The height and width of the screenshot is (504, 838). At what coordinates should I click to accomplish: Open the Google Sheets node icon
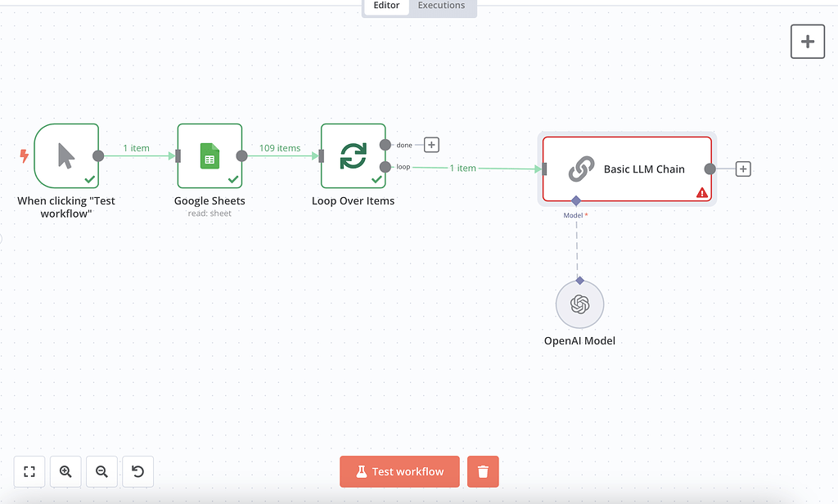pos(209,155)
